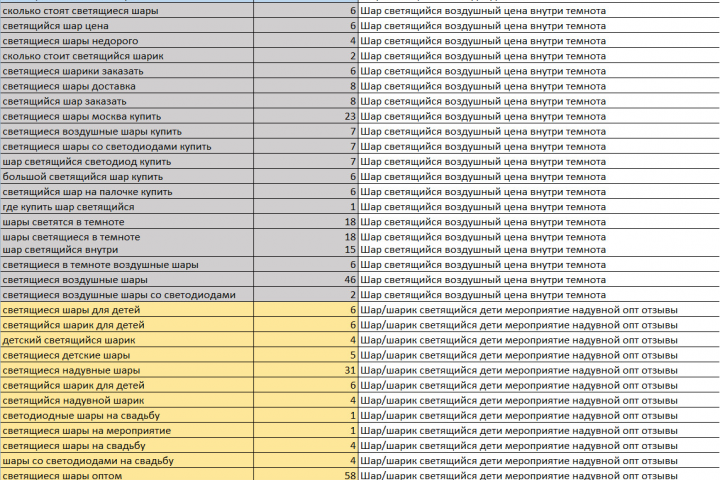720x480 pixels.
Task: Select value 4 in 'светящиеся шары недорого' row
Action: 353,41
